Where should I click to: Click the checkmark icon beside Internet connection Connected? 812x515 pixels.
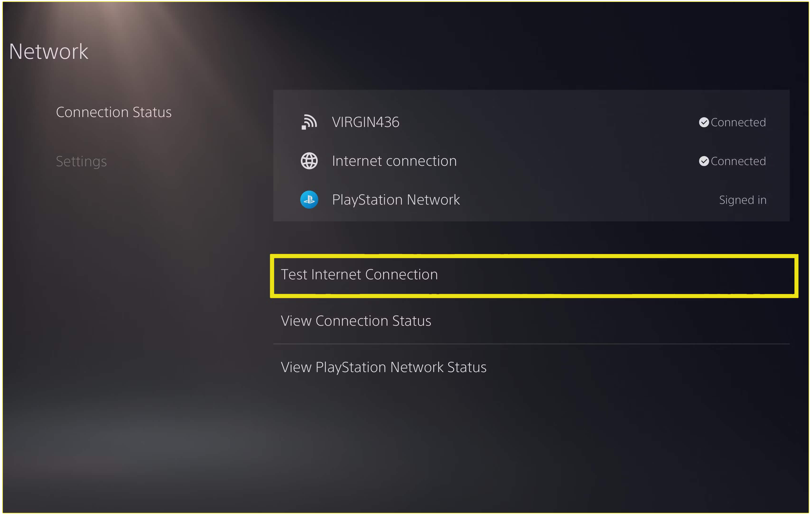[x=703, y=161]
